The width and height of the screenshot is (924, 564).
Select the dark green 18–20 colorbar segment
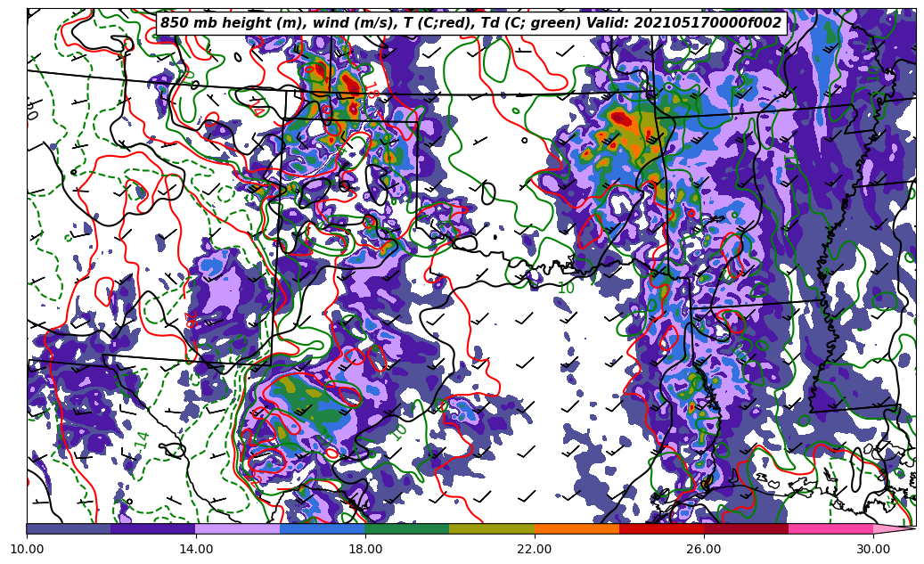[407, 528]
